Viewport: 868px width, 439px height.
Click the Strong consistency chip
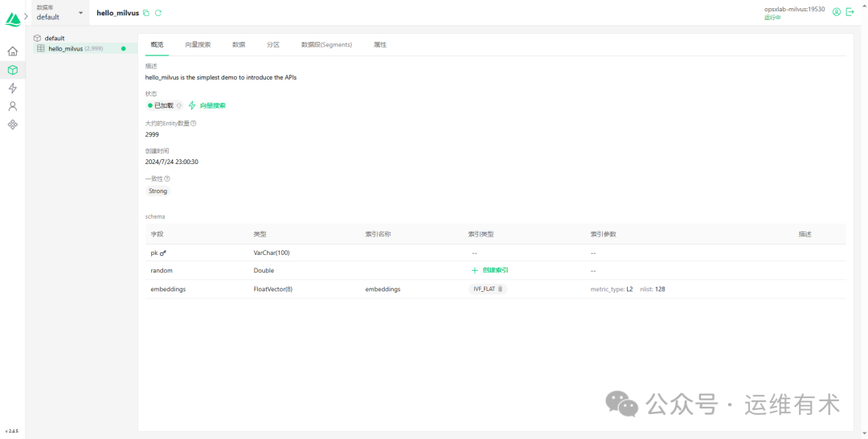tap(158, 191)
